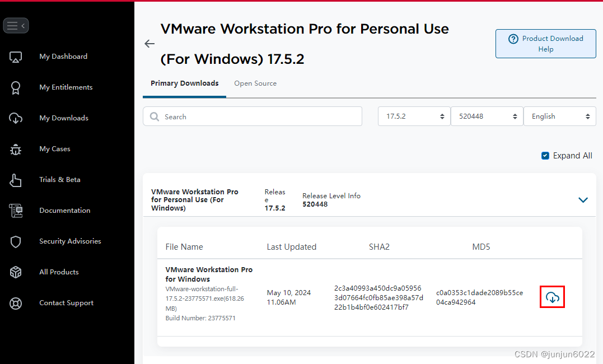Select the VMware Workstation Pro for Windows file name
Screen dimensions: 603x364
[209, 274]
